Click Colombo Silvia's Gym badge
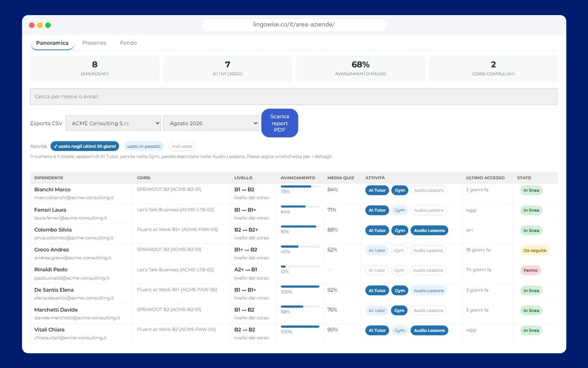588x368 pixels. coord(399,230)
